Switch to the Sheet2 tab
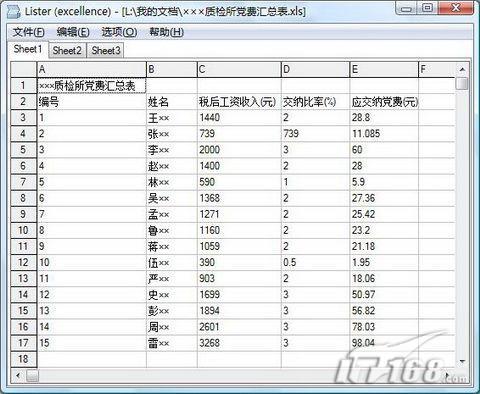The width and height of the screenshot is (480, 394). [x=67, y=50]
